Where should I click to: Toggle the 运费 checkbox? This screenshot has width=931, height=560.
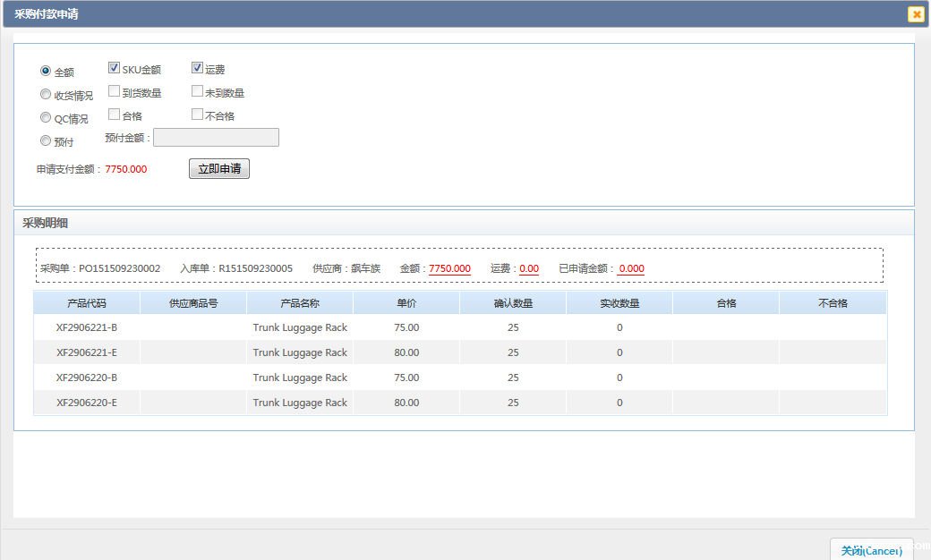tap(197, 68)
